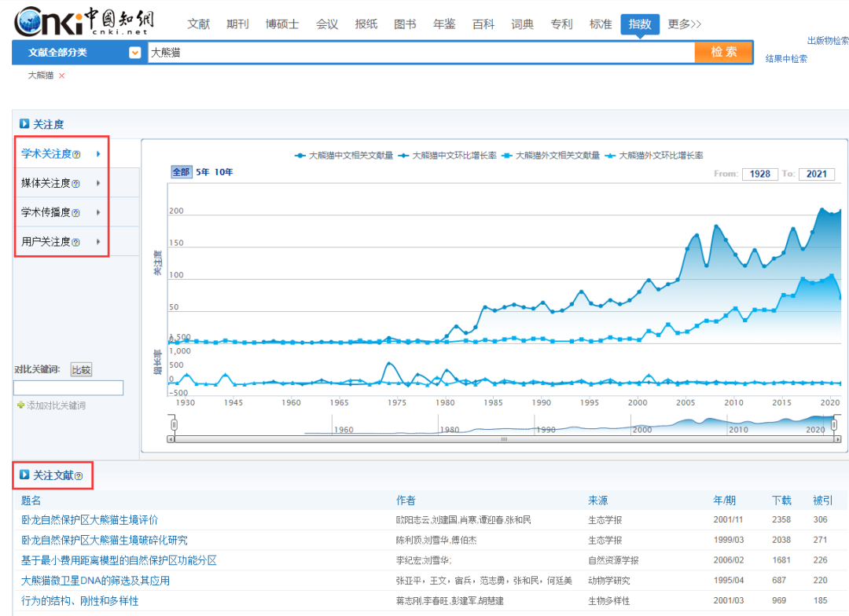Expand the 用户关注度 arrow
The height and width of the screenshot is (616, 849).
98,242
